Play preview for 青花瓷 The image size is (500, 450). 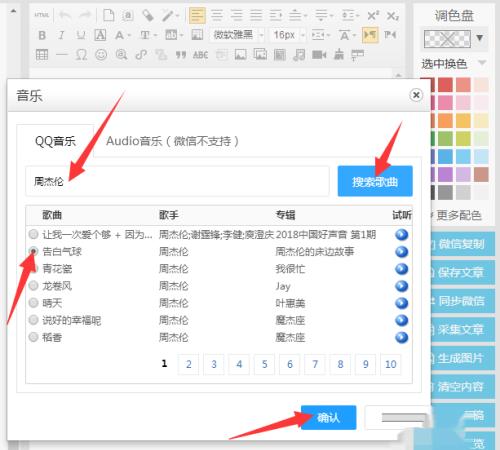coord(402,269)
